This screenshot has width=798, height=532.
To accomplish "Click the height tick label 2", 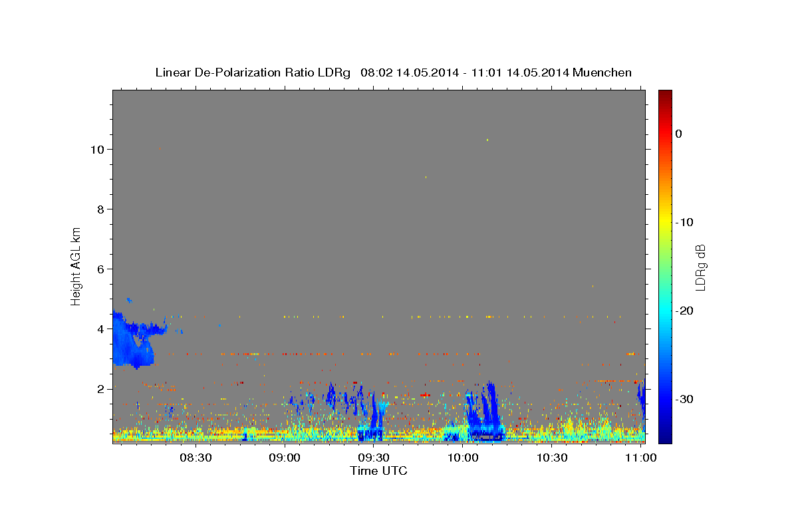I will (x=100, y=389).
